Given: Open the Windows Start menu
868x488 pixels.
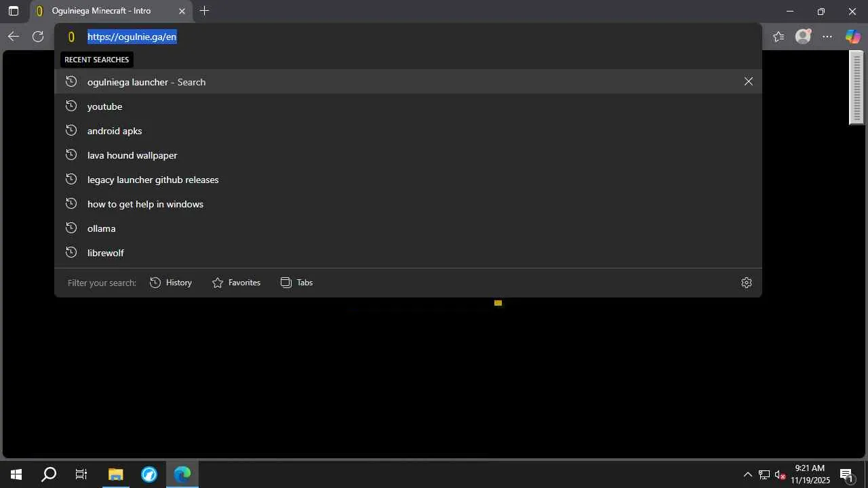Looking at the screenshot, I should click(x=16, y=474).
